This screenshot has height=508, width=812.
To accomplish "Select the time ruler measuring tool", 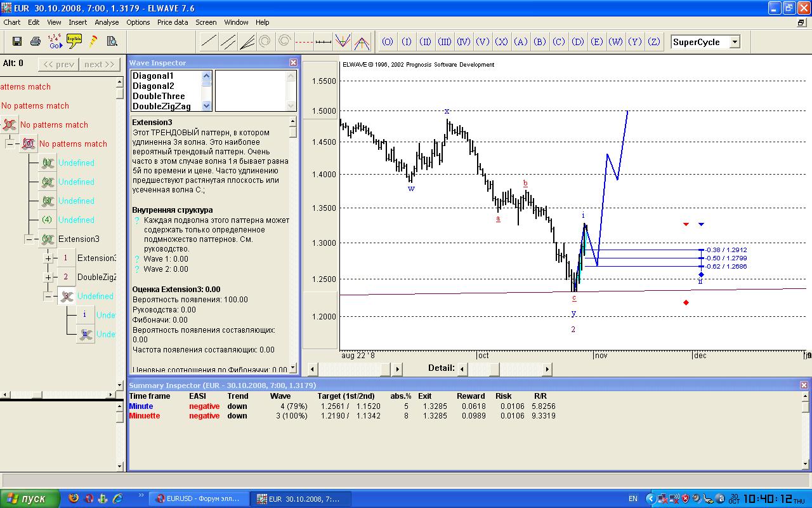I will 324,42.
